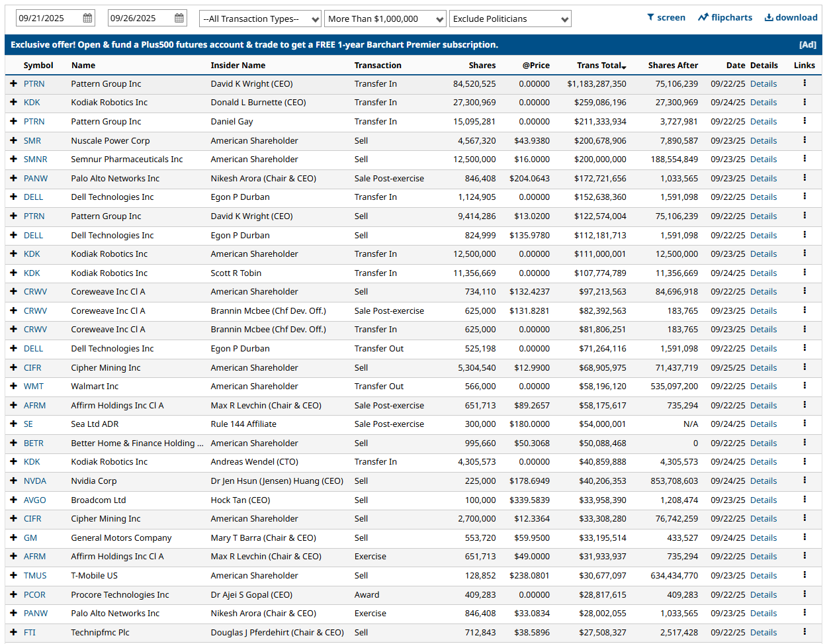The width and height of the screenshot is (827, 644).
Task: View Details for Nvidia Corp sale
Action: click(763, 481)
